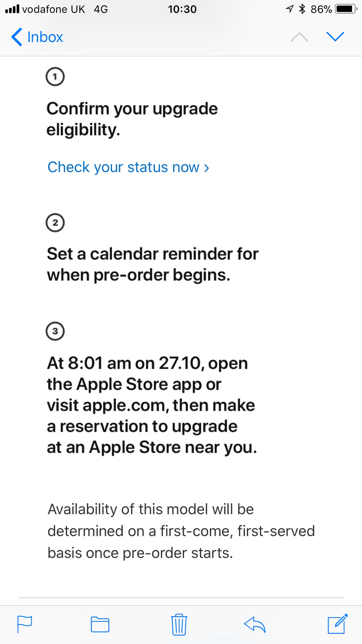Open the move-to-folder icon
Screen dimensions: 362x644
100,625
